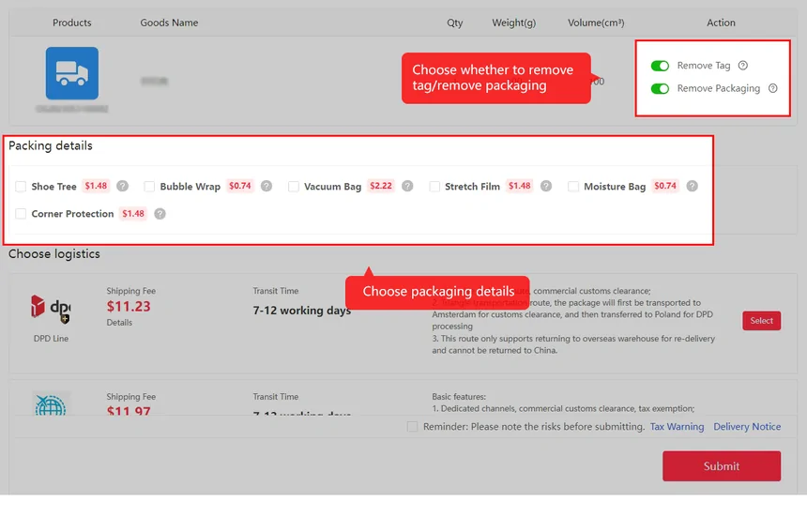
Task: Open the Delivery Notice link
Action: pos(747,427)
